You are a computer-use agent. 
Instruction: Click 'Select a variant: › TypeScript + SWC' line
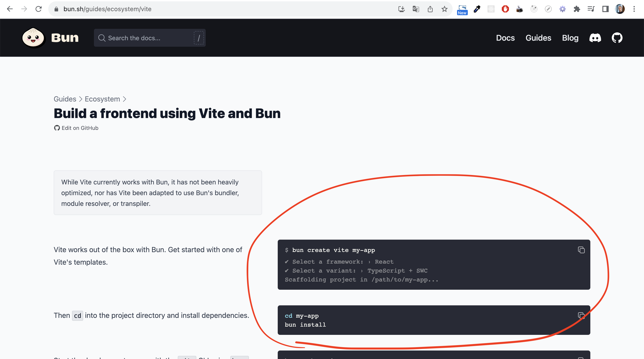click(356, 271)
